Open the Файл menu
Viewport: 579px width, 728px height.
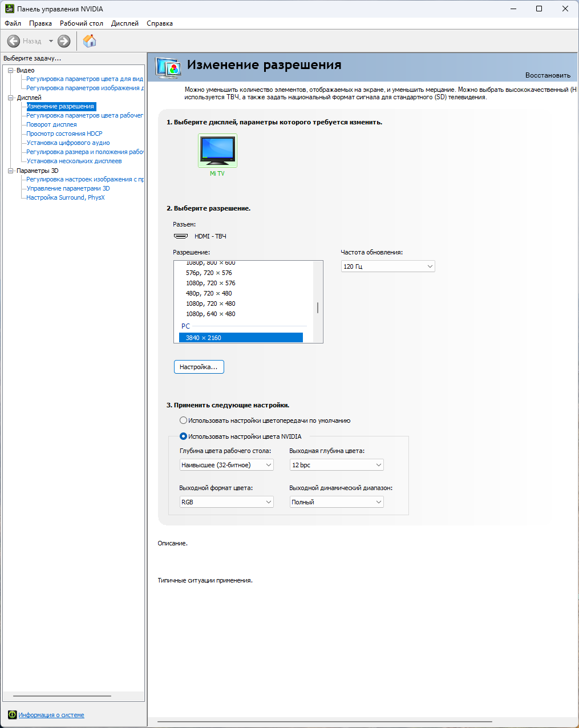(x=13, y=23)
